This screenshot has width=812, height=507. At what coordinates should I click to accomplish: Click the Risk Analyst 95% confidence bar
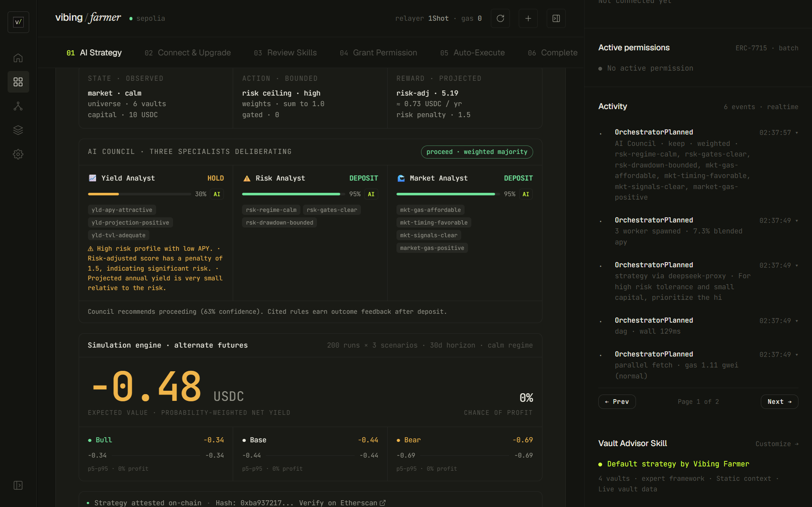click(x=294, y=194)
